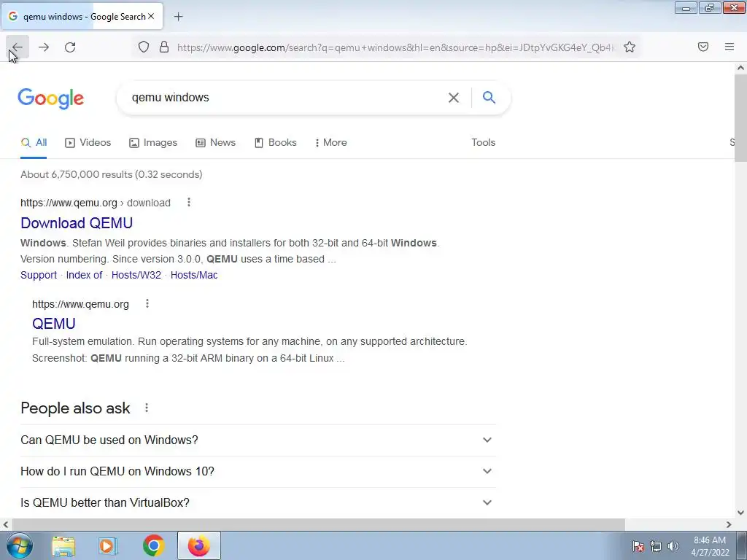
Task: Click the horizontal scrollbar left arrow
Action: point(5,525)
